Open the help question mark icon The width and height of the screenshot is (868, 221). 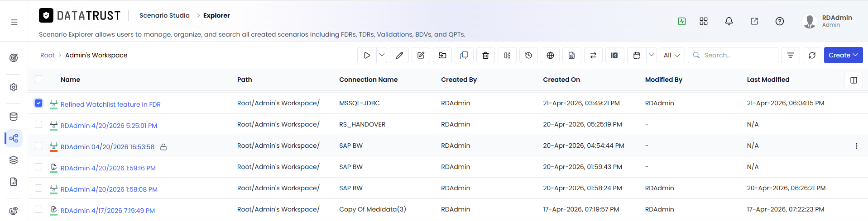[x=780, y=21]
